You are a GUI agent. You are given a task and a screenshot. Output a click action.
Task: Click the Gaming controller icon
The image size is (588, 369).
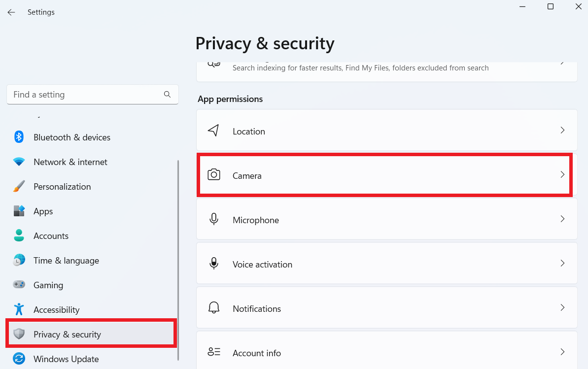pyautogui.click(x=19, y=285)
